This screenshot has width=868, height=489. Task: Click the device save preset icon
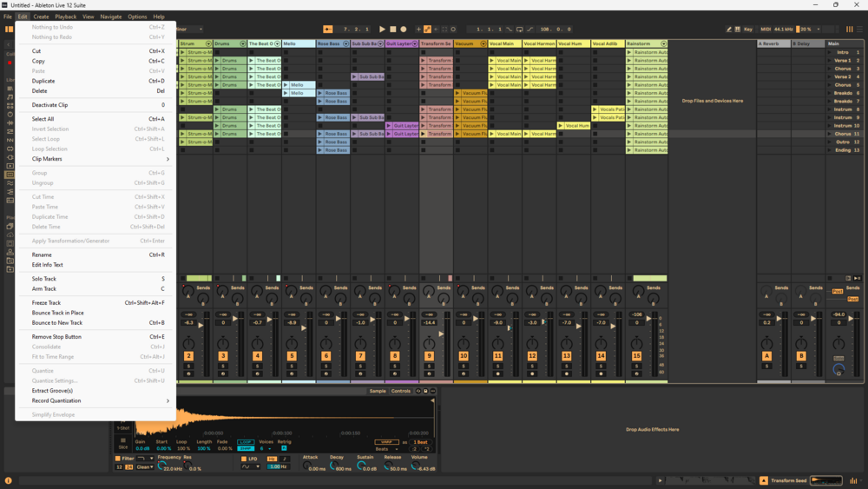pyautogui.click(x=425, y=391)
